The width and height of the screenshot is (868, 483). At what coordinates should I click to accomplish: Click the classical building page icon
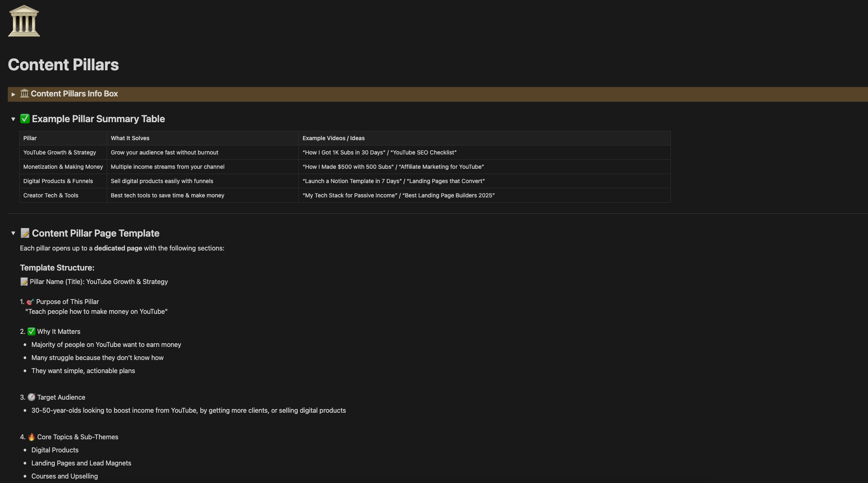(24, 21)
